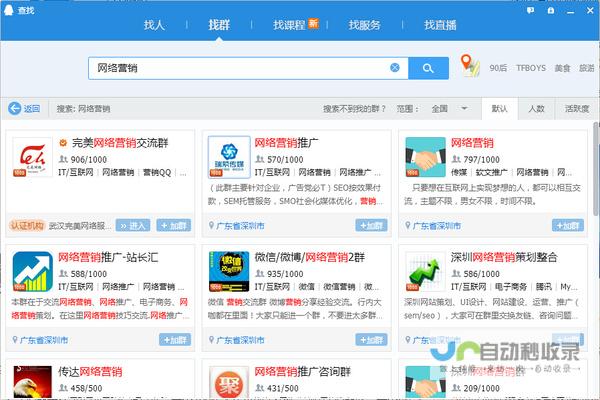Open group title 深圳网络营销策划整合

[504, 257]
